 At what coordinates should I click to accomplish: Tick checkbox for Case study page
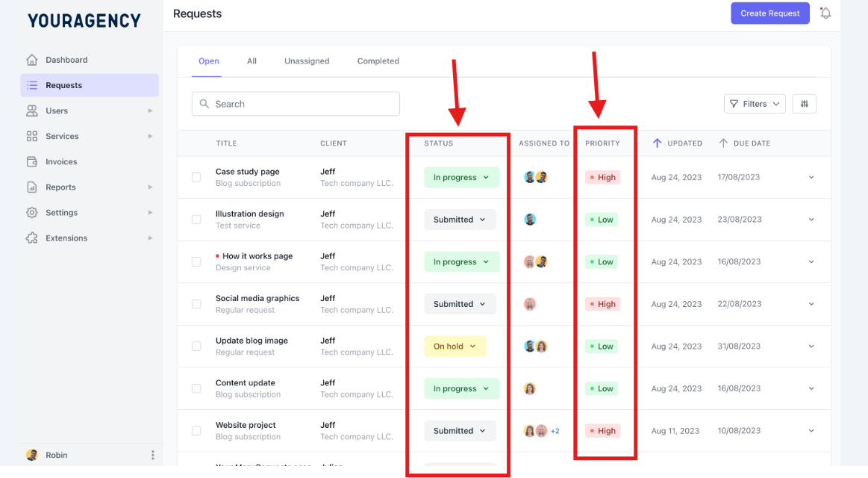(x=196, y=177)
